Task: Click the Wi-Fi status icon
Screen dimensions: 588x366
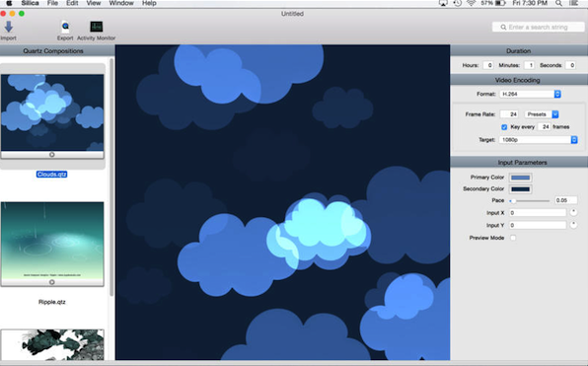Action: coord(471,3)
